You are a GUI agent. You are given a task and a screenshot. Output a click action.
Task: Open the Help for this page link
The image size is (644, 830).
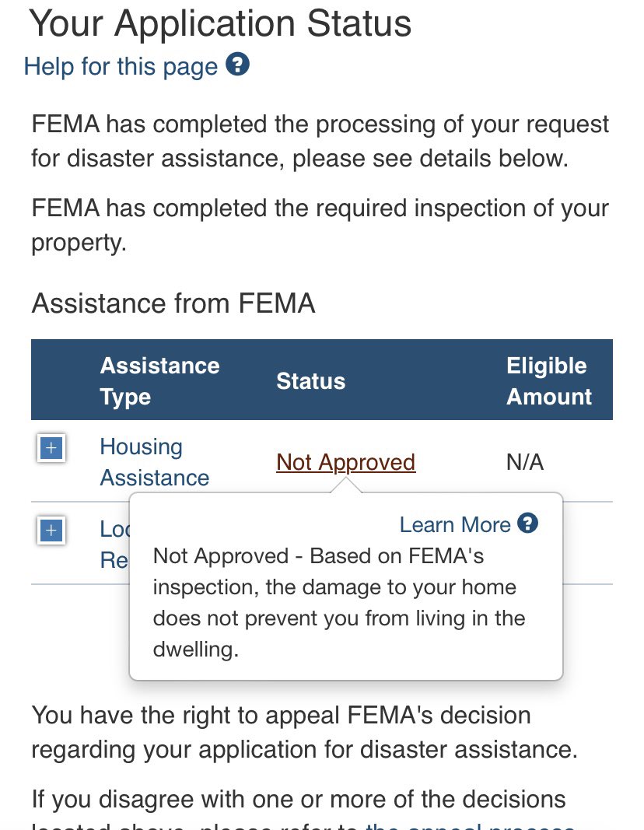(x=121, y=67)
